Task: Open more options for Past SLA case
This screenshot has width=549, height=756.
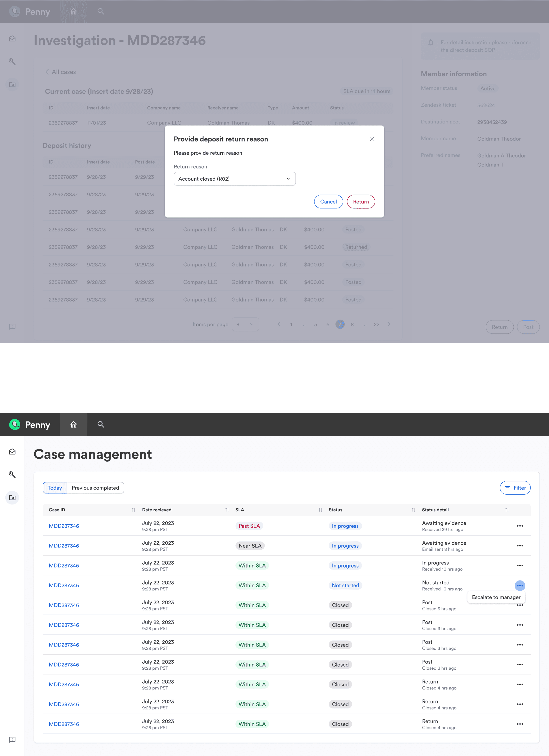Action: pyautogui.click(x=520, y=526)
